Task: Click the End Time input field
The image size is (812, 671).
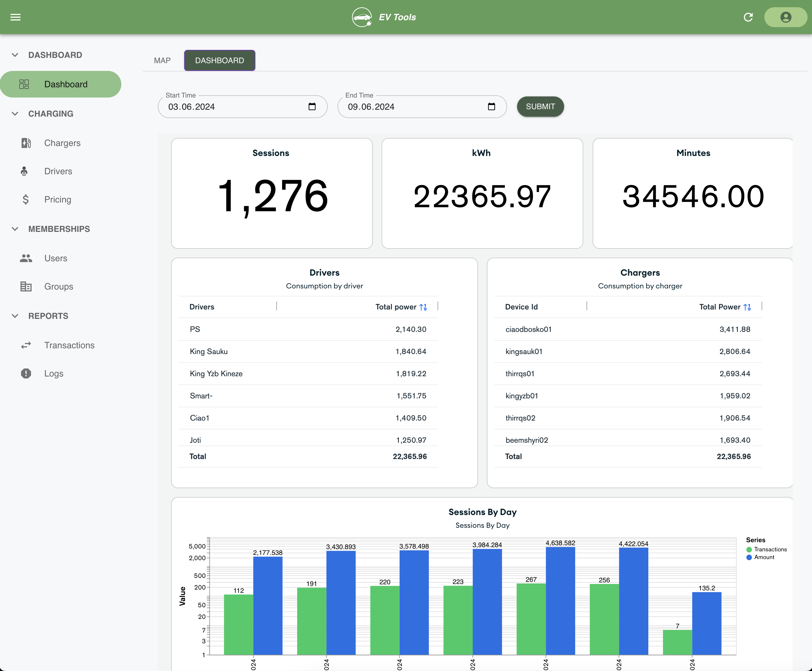Action: coord(410,107)
